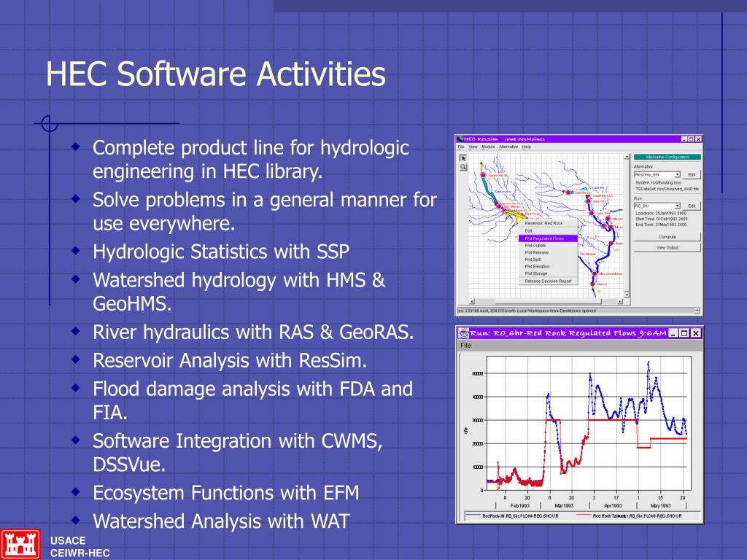Image resolution: width=747 pixels, height=560 pixels.
Task: Click 'Reservoir Analysis with ResSim.' bullet text
Action: pyautogui.click(x=230, y=360)
